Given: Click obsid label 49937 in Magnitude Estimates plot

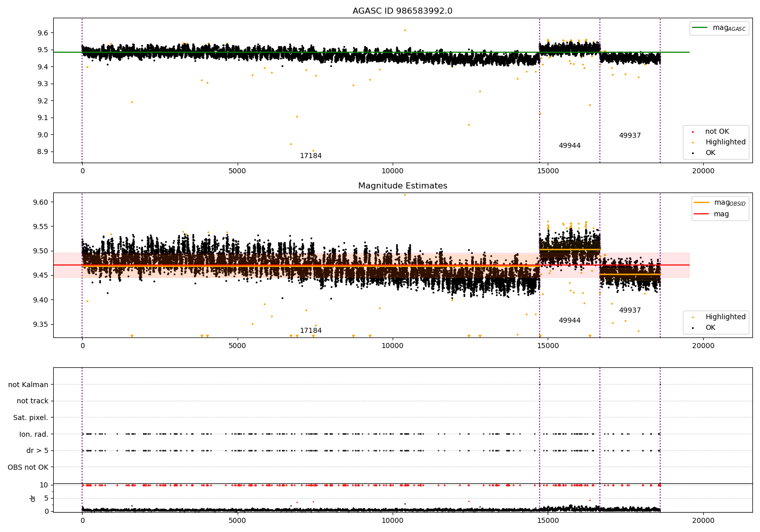Looking at the screenshot, I should coord(630,311).
